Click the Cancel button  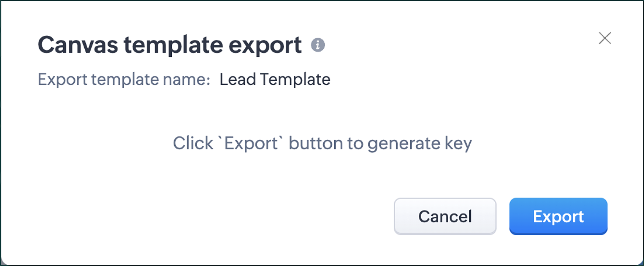[445, 216]
